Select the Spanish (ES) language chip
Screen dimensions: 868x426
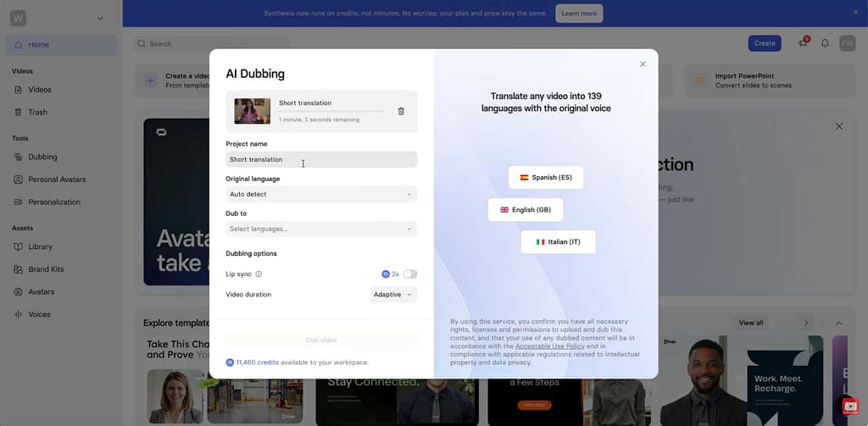tap(546, 178)
